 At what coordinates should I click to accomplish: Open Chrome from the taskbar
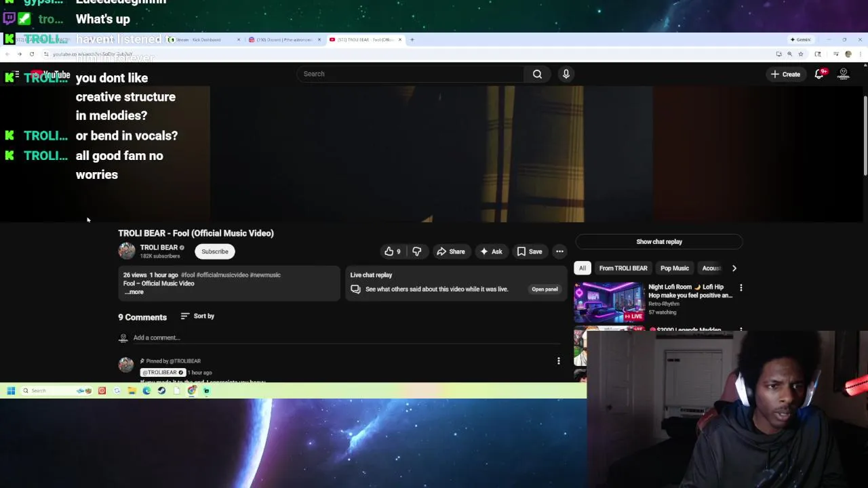coord(192,390)
